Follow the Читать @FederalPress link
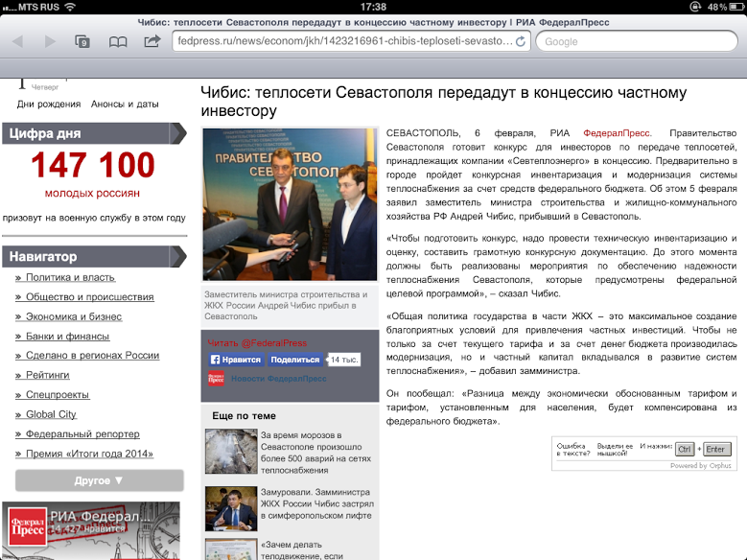The image size is (747, 560). (257, 342)
